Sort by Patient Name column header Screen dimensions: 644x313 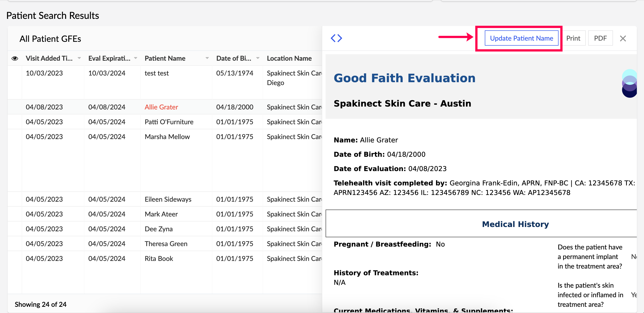[x=165, y=58]
